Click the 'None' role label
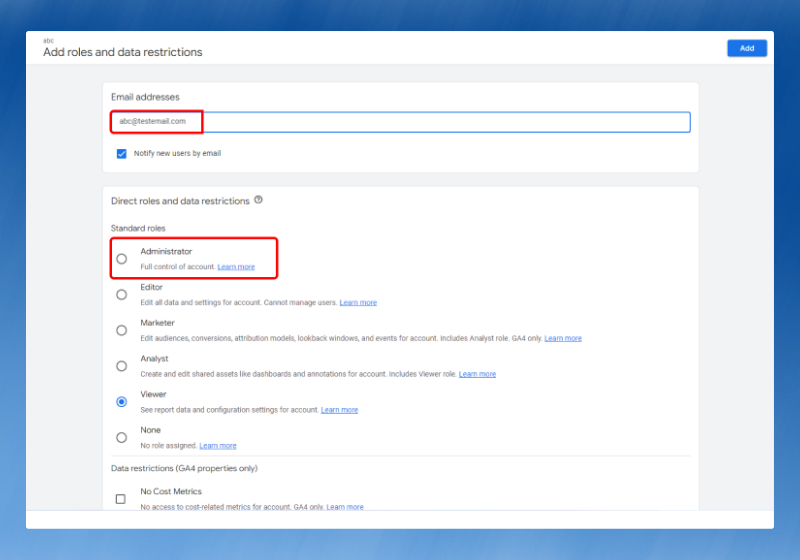 click(151, 430)
